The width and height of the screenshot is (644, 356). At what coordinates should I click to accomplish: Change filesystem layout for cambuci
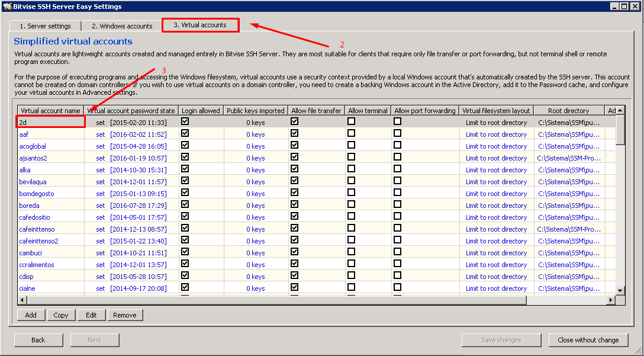click(x=496, y=253)
